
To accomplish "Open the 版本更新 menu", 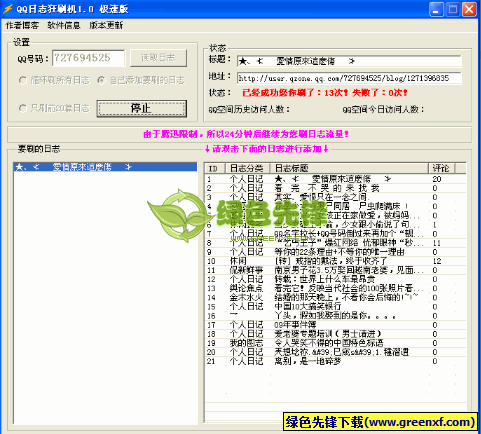I will point(106,25).
